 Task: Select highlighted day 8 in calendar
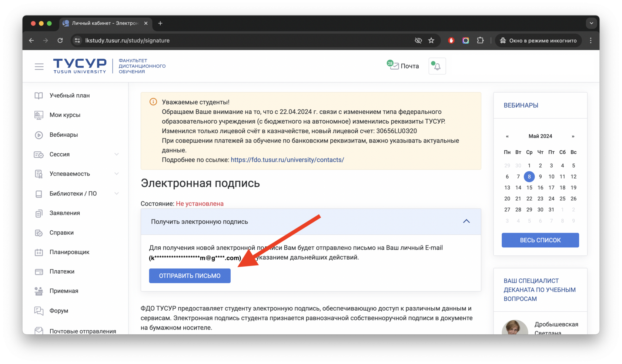(x=529, y=177)
